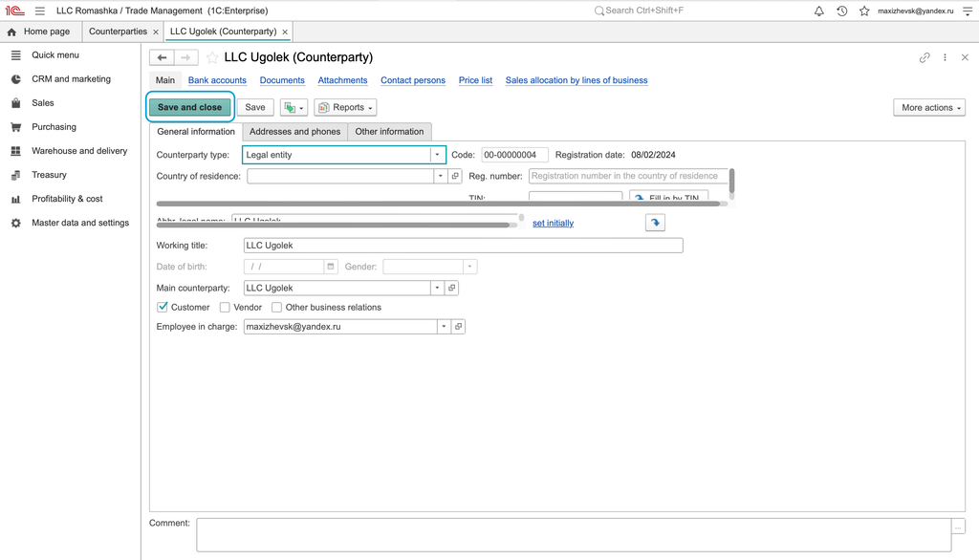Open notifications bell icon

click(x=818, y=11)
